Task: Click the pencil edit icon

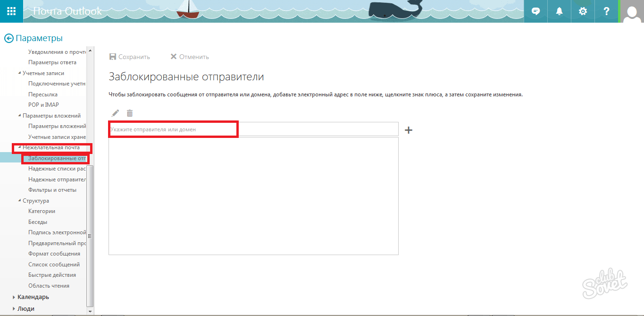Action: [115, 113]
